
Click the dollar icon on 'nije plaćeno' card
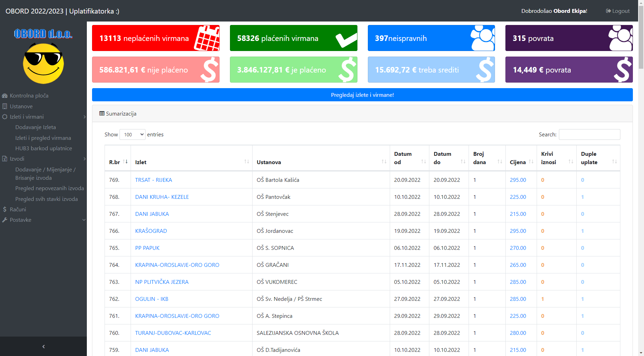coord(209,70)
